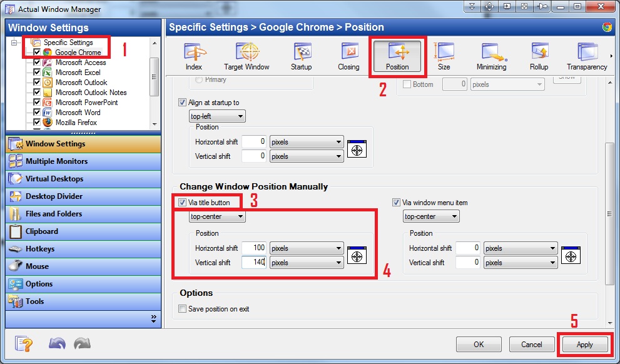Open the Index settings page
The image size is (620, 364).
[194, 56]
